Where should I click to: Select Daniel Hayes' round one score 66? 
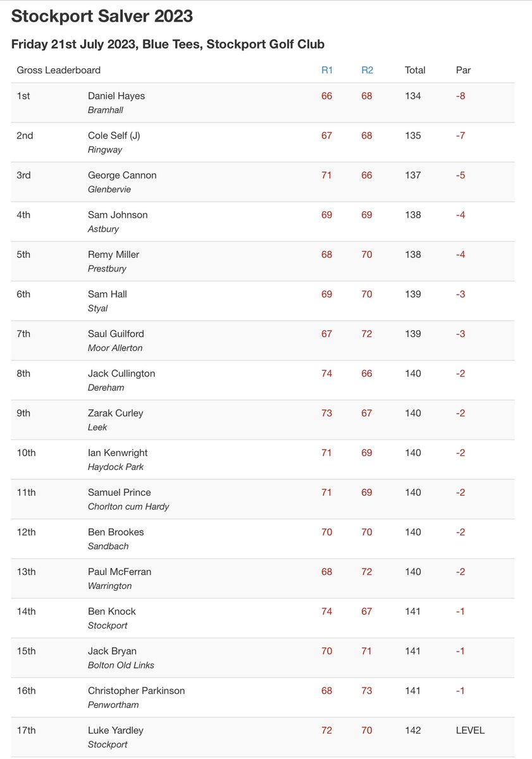coord(326,96)
